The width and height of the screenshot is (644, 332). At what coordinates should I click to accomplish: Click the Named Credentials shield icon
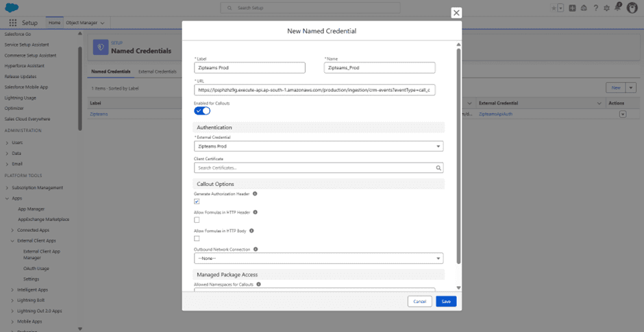(101, 47)
